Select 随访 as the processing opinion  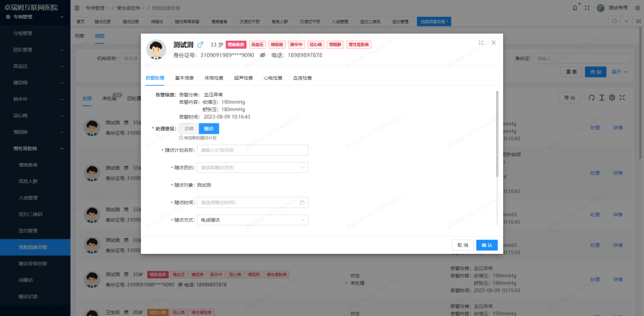click(x=208, y=128)
